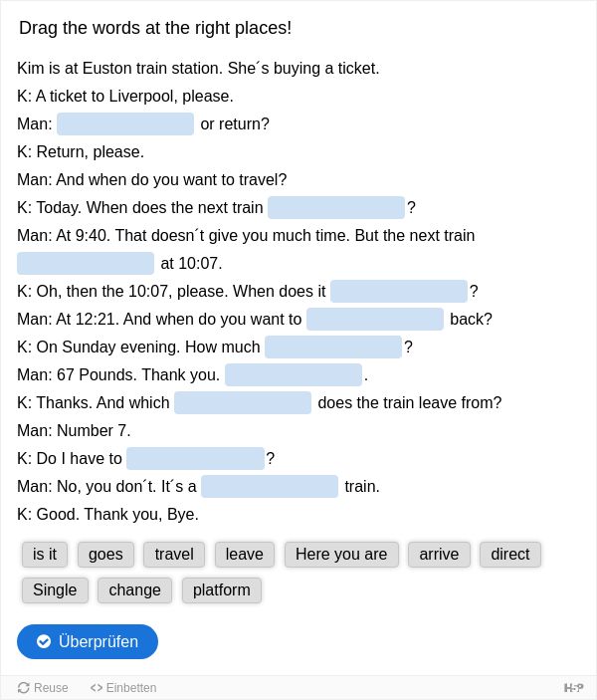Click the Überprüfen check button
The width and height of the screenshot is (597, 700).
(88, 641)
